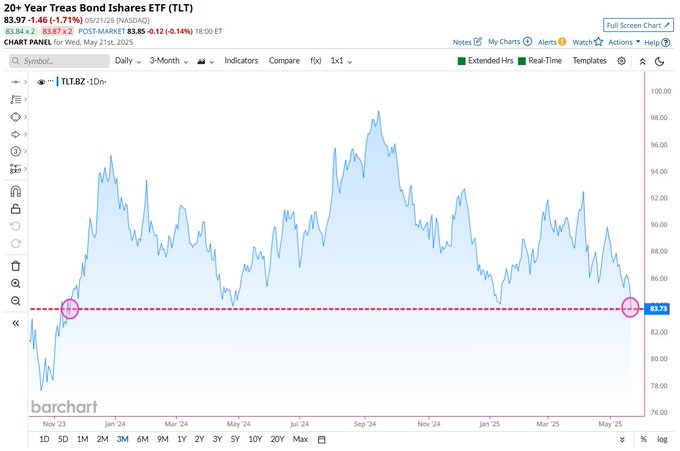The width and height of the screenshot is (680, 451).
Task: Delete drawings with the trash icon
Action: tap(16, 266)
